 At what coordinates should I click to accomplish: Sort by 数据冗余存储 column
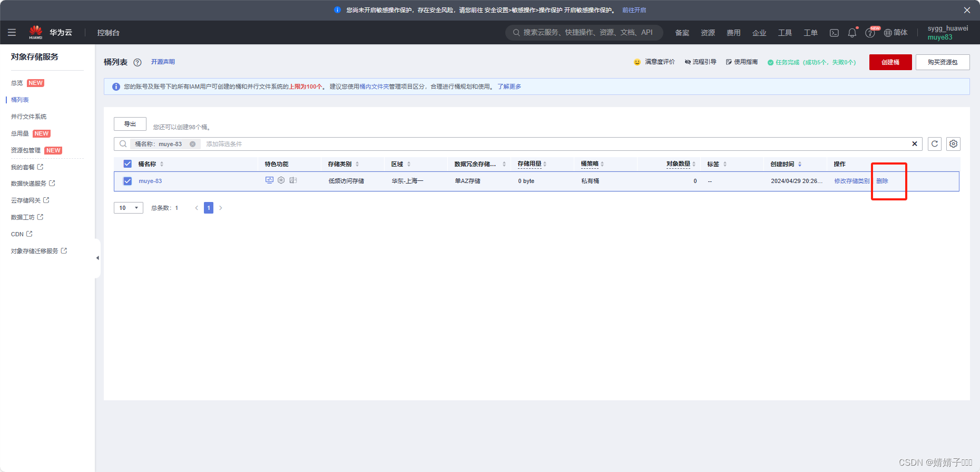pyautogui.click(x=504, y=164)
